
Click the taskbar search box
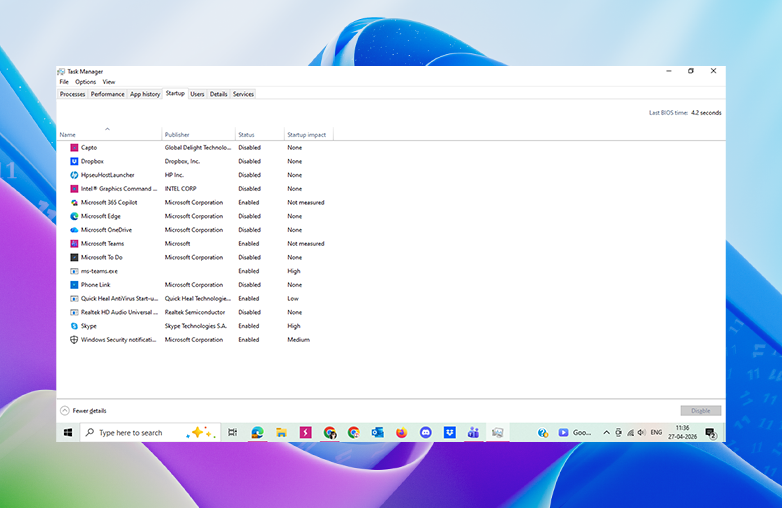(x=150, y=432)
